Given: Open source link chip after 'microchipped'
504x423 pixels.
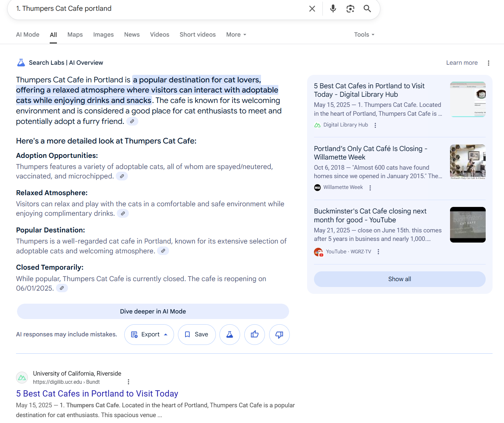Looking at the screenshot, I should click(122, 176).
